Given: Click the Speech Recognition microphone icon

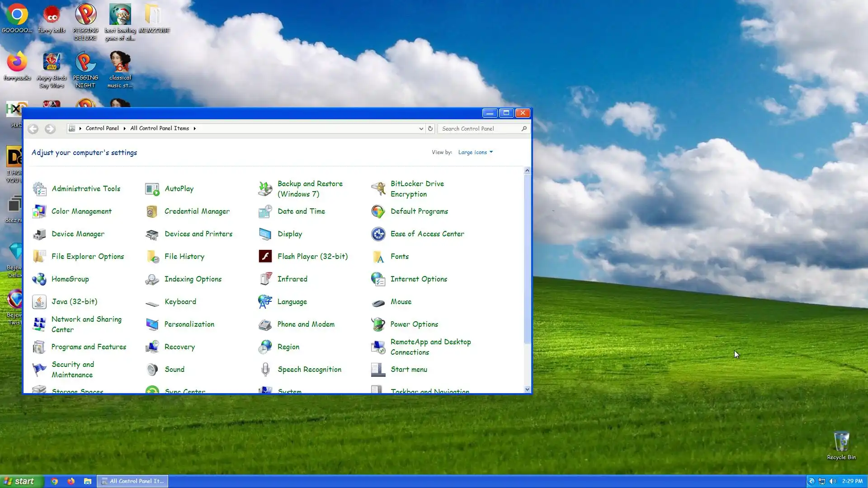Looking at the screenshot, I should (x=265, y=369).
